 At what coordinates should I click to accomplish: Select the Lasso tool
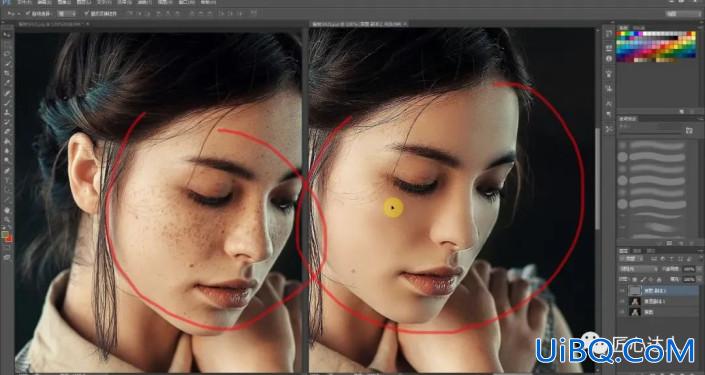(x=8, y=54)
